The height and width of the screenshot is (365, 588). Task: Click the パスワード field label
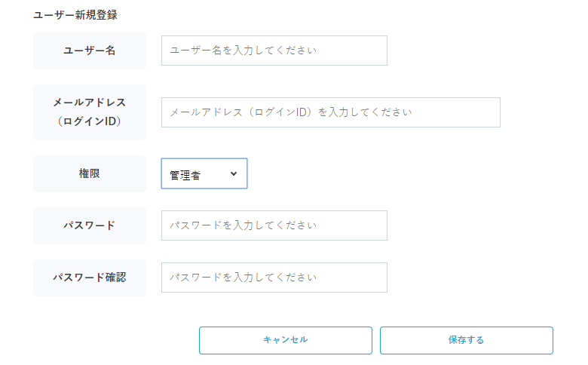coord(90,225)
